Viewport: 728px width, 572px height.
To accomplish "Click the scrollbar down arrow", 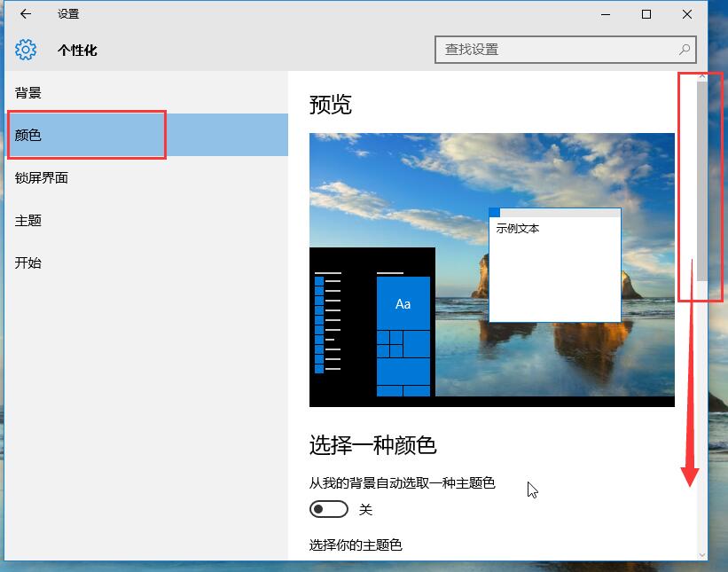I will (x=702, y=555).
